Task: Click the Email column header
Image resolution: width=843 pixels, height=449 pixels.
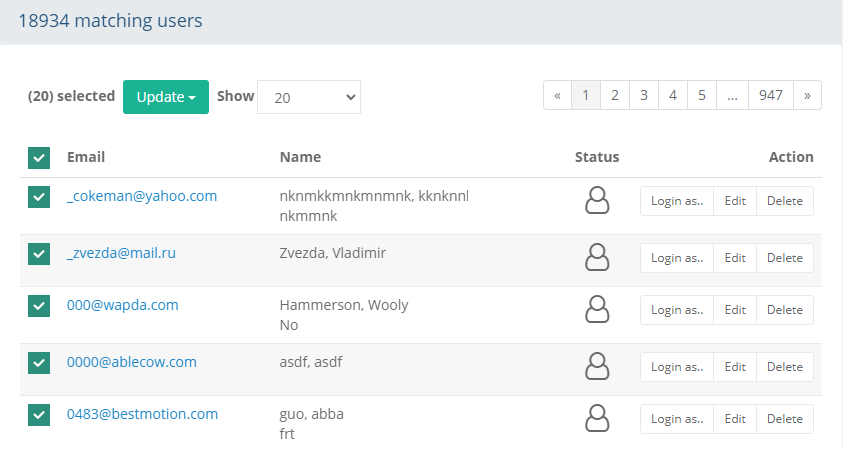Action: point(86,157)
